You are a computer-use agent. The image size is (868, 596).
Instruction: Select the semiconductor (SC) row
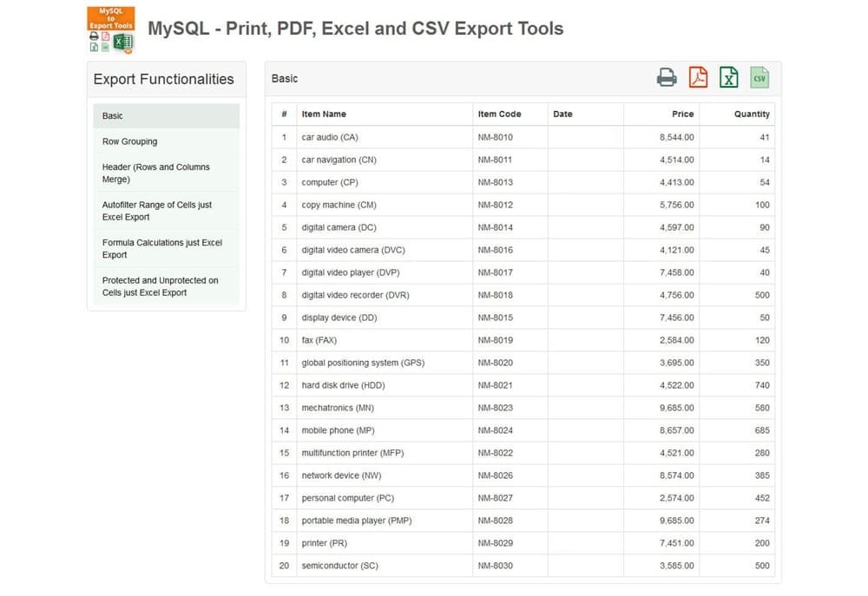tap(339, 566)
